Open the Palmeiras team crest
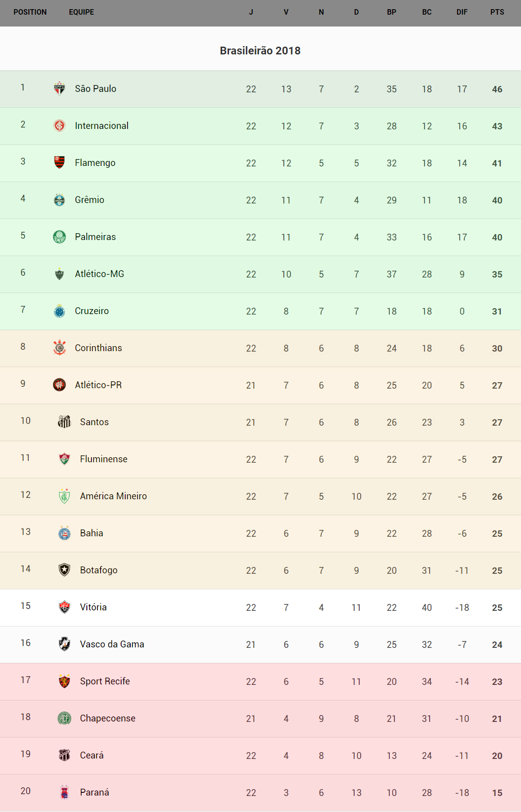The image size is (521, 812). (x=59, y=237)
